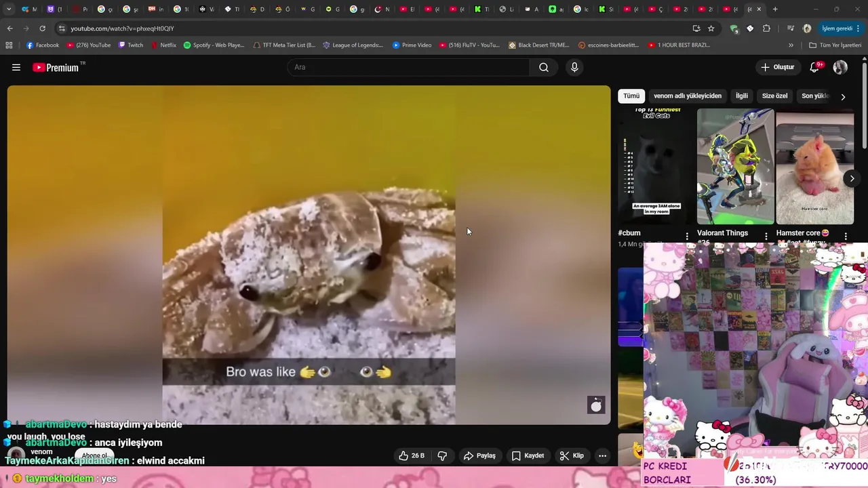This screenshot has height=488, width=868.
Task: Open the Chrome extensions puzzle icon
Action: 766,28
